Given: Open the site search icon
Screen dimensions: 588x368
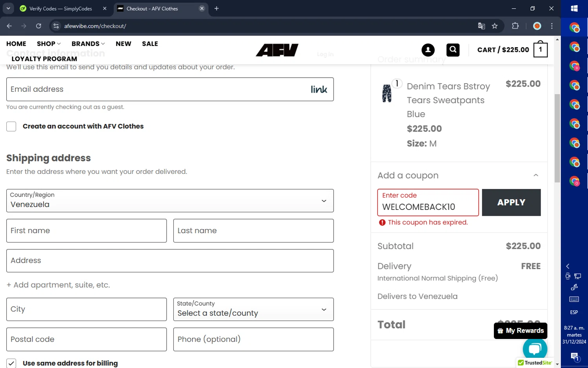Looking at the screenshot, I should (453, 50).
